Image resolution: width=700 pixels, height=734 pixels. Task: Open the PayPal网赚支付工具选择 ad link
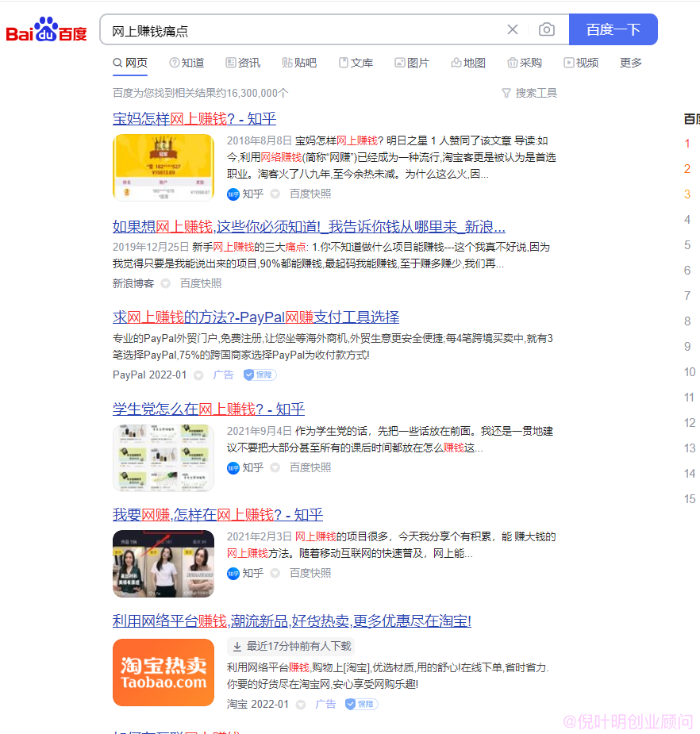click(x=256, y=317)
